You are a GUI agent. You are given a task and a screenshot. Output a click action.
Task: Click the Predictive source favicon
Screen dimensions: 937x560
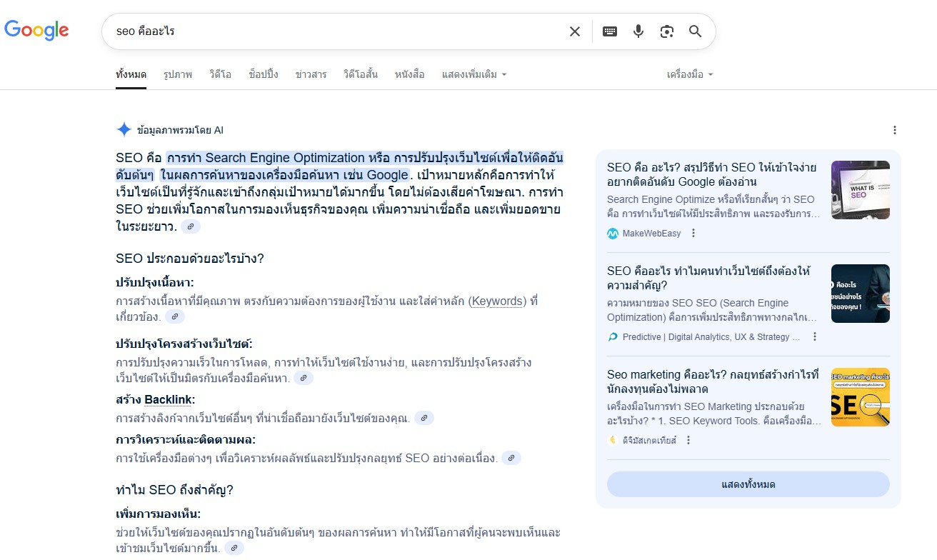(613, 336)
